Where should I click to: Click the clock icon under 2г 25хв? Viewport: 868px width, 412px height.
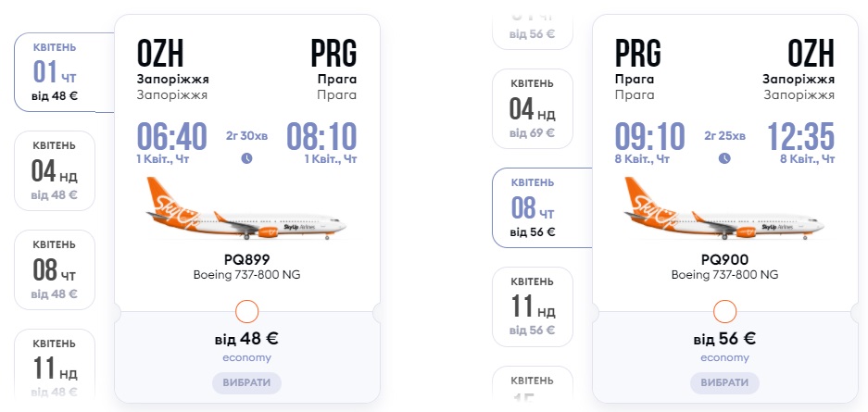click(x=724, y=158)
